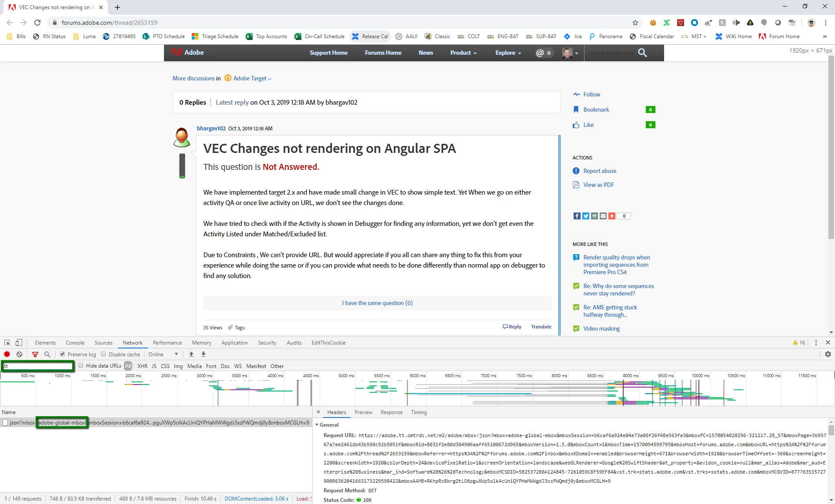Open the Online throttling dropdown
The height and width of the screenshot is (504, 835).
tap(163, 355)
